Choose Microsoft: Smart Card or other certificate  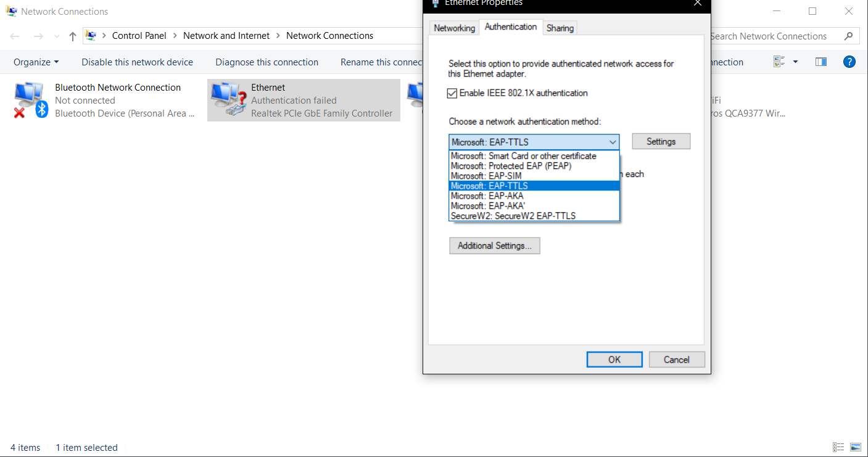point(534,156)
